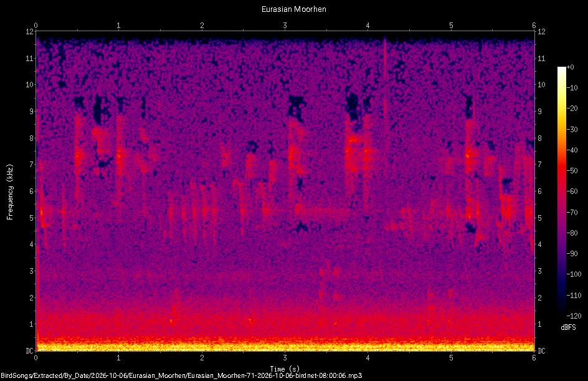Click "5" on the top time axis
Image resolution: width=588 pixels, height=381 pixels.
[451, 26]
